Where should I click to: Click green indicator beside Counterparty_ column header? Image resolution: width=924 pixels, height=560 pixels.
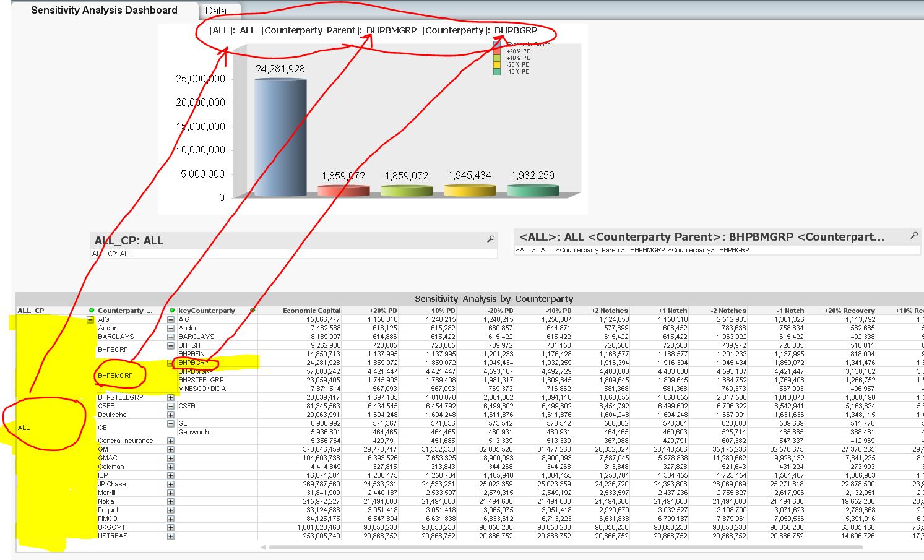(172, 311)
